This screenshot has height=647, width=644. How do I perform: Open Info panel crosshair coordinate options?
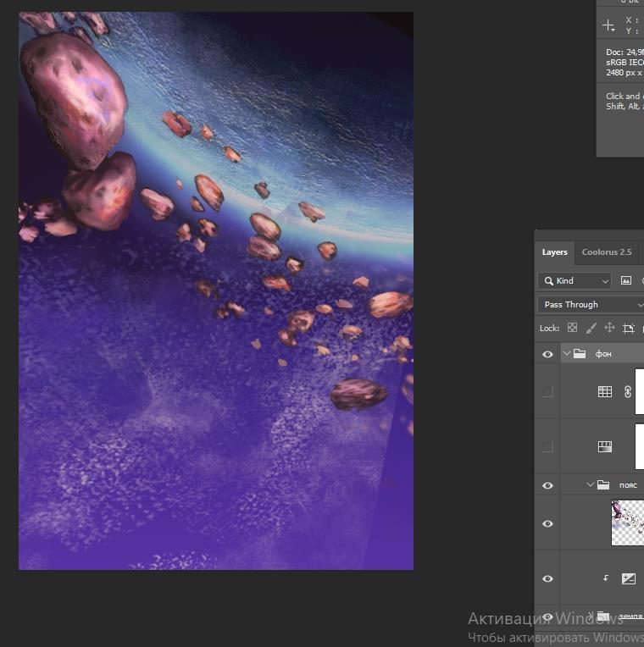pos(608,25)
